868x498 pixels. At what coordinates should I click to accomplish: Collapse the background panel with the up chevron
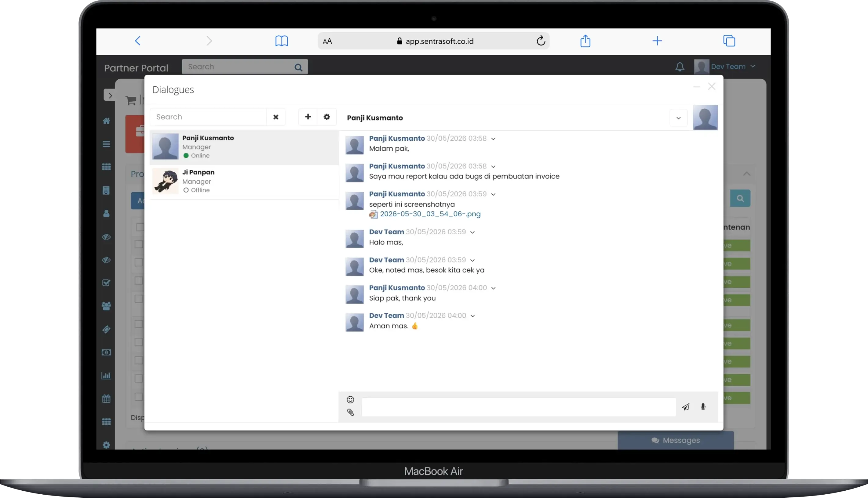[x=746, y=174]
